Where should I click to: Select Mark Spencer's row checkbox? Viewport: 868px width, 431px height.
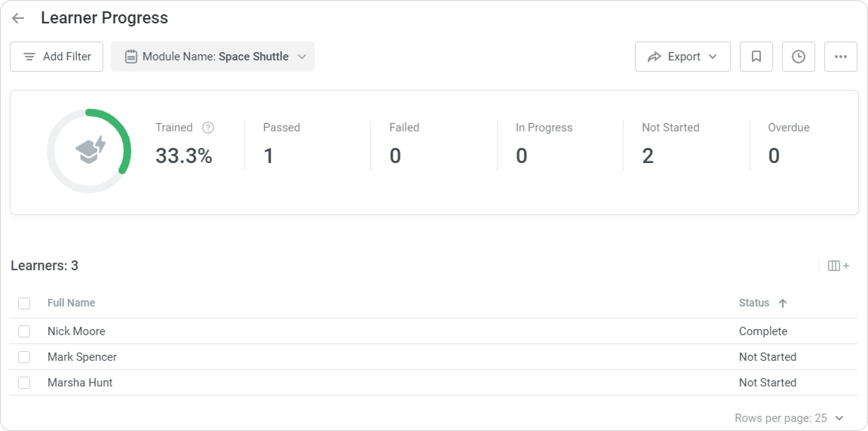click(24, 357)
